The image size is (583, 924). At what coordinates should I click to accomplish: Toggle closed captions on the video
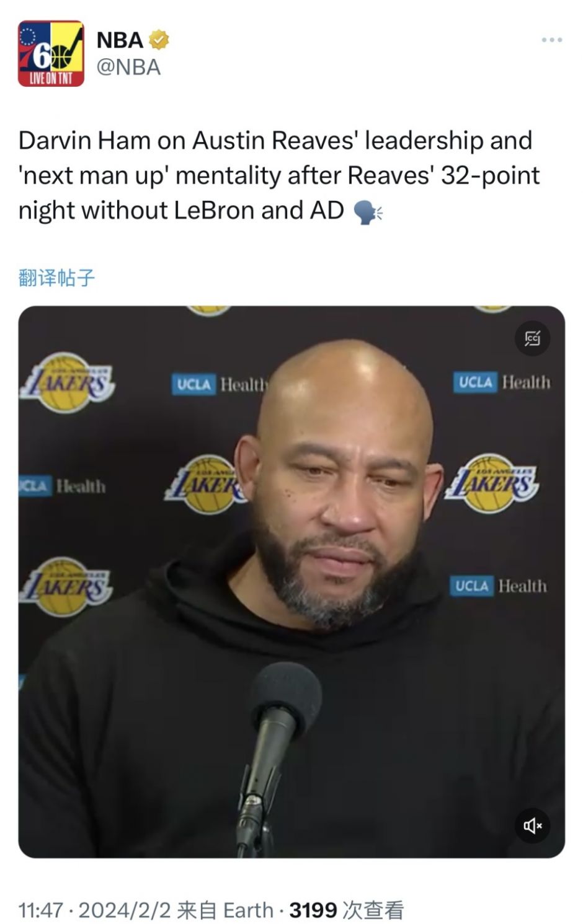click(532, 338)
